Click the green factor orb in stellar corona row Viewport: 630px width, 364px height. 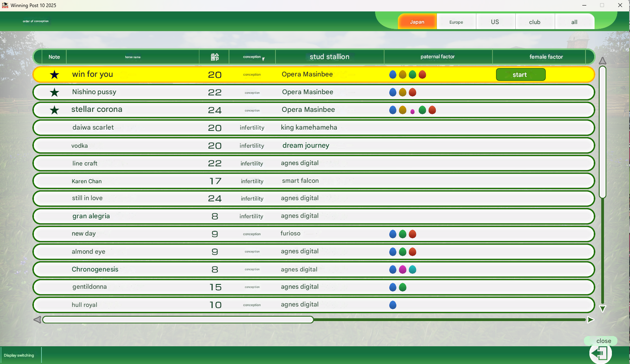tap(422, 110)
